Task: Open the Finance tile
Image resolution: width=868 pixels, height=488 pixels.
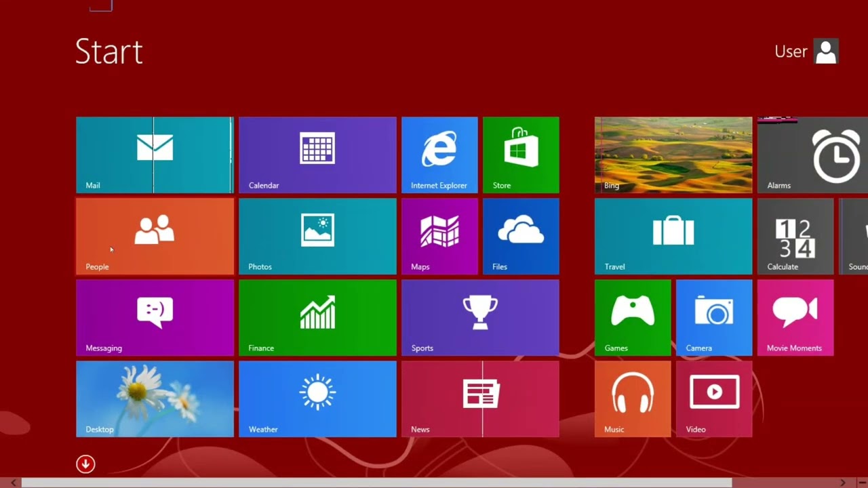Action: 317,318
